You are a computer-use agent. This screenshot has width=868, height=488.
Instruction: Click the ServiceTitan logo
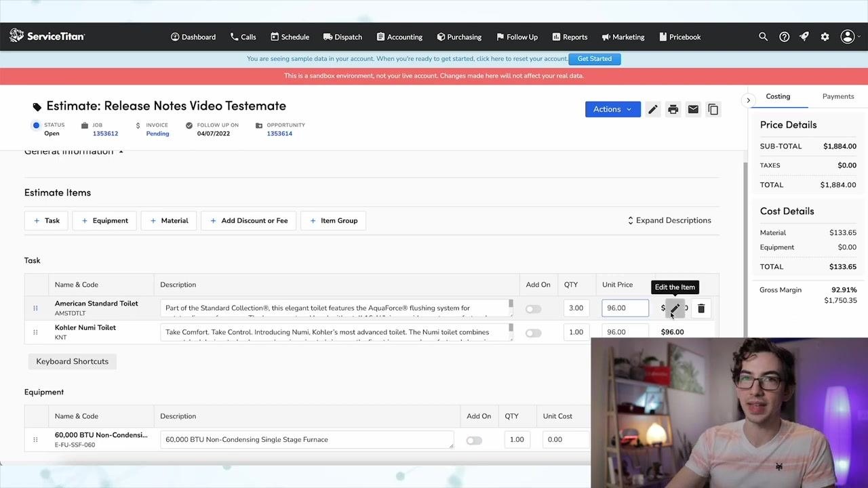pos(47,36)
